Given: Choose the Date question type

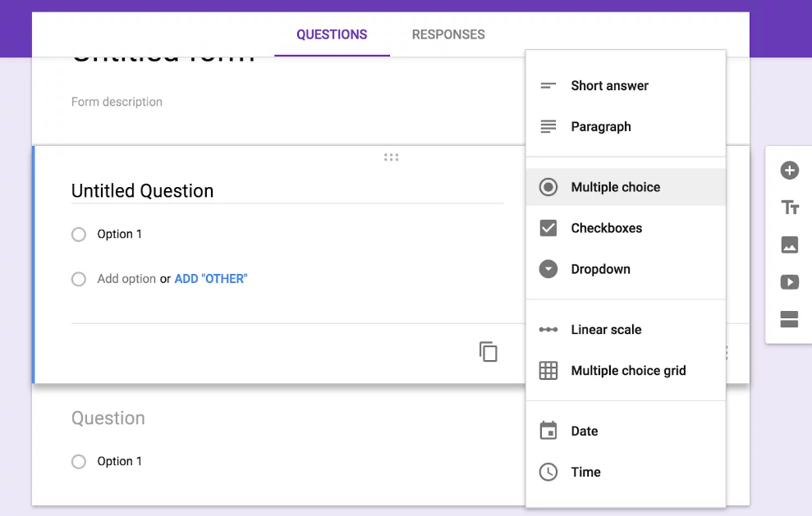Looking at the screenshot, I should [x=584, y=431].
